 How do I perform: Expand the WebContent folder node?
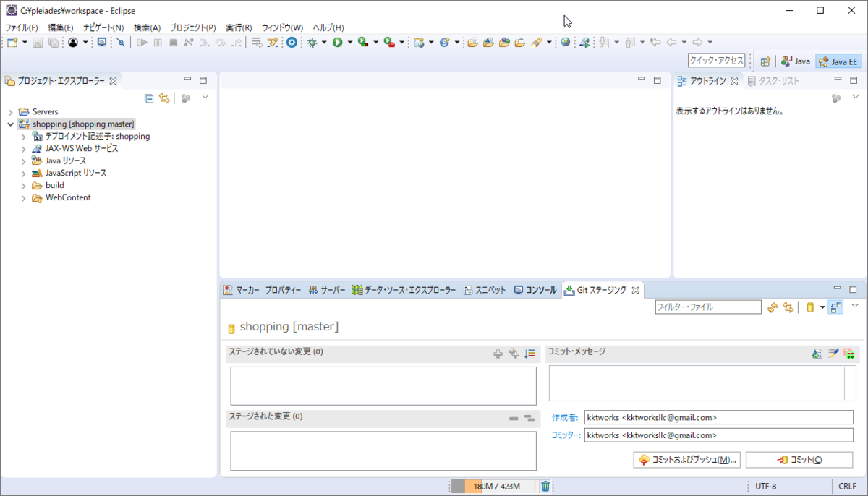[24, 198]
